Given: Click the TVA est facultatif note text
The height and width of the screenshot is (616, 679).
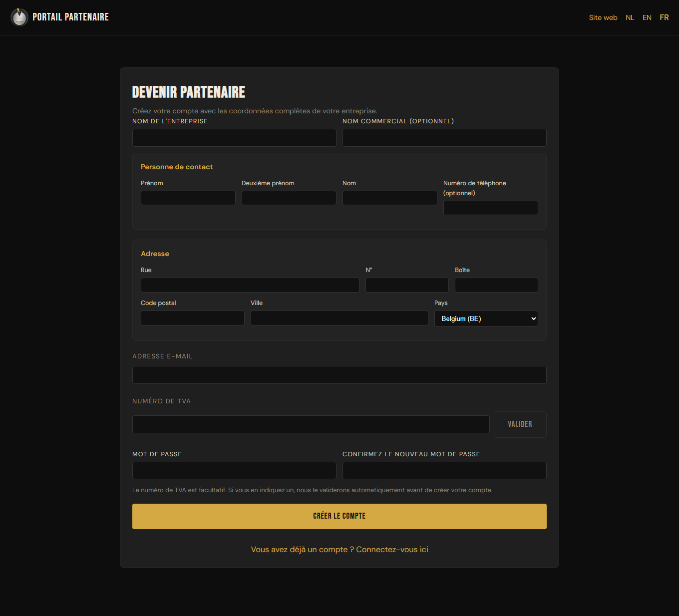Looking at the screenshot, I should pos(312,490).
